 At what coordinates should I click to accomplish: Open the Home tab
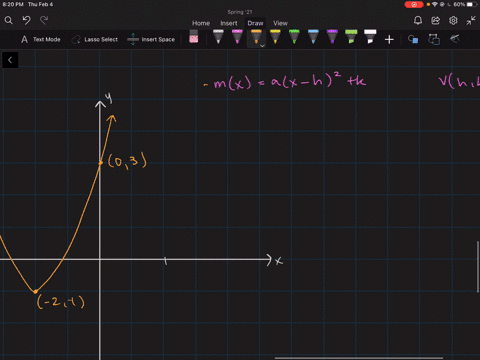(x=201, y=23)
